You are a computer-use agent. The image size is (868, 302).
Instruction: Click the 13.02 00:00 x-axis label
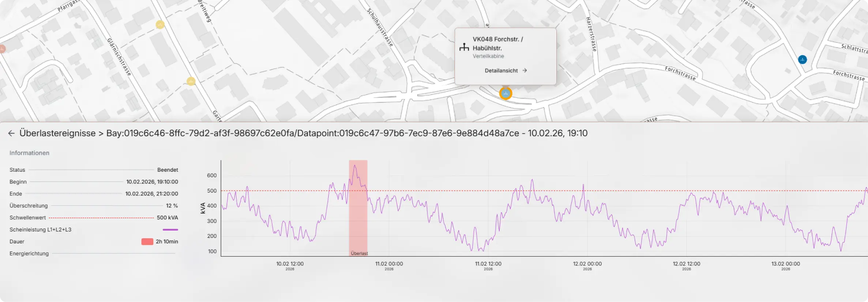pos(785,264)
